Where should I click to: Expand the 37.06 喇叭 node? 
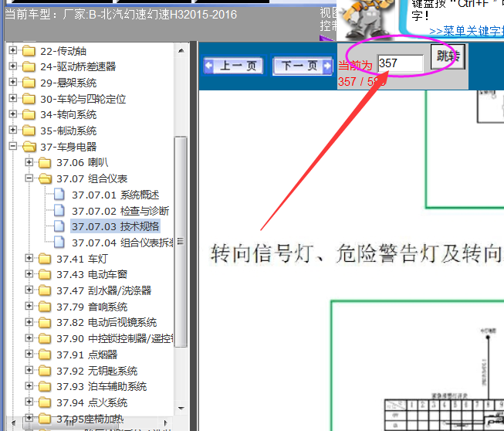(x=29, y=162)
